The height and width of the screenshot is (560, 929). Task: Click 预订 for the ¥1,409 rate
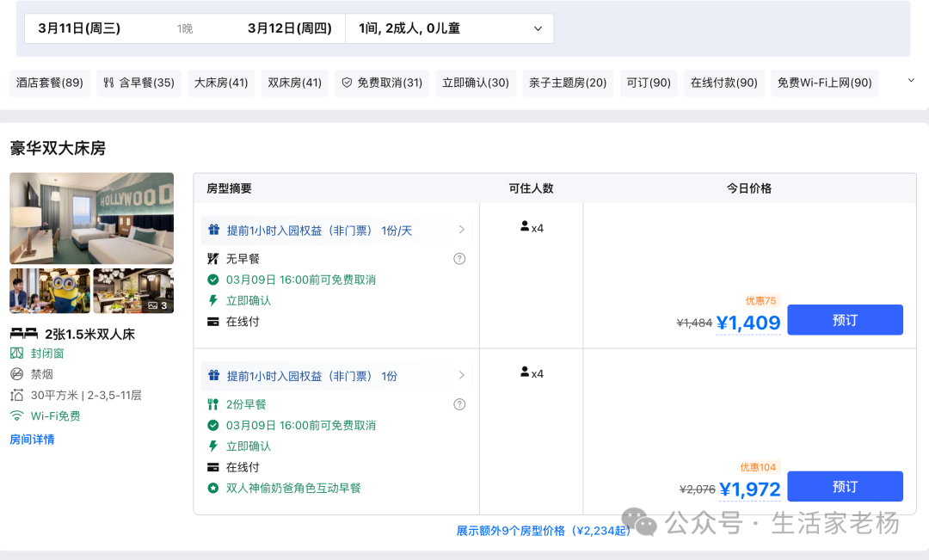(845, 319)
